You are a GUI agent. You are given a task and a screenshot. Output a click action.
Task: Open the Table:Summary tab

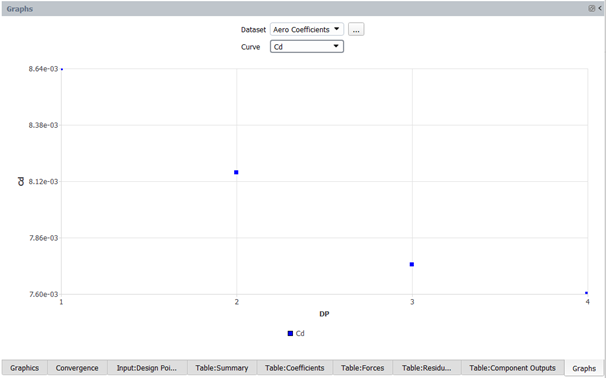click(222, 368)
